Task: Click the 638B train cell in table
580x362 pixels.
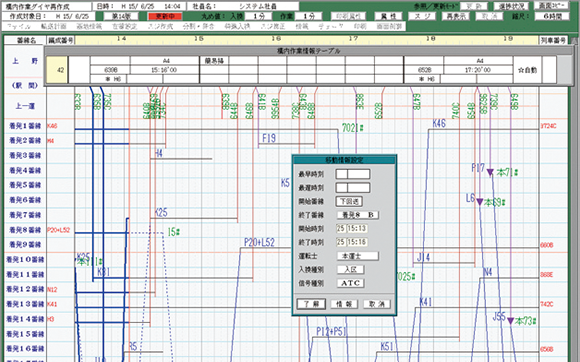Action: pyautogui.click(x=110, y=70)
